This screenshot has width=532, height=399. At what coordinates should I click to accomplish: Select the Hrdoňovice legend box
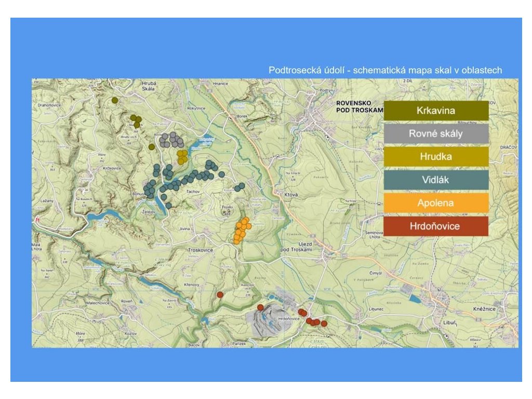coord(436,226)
